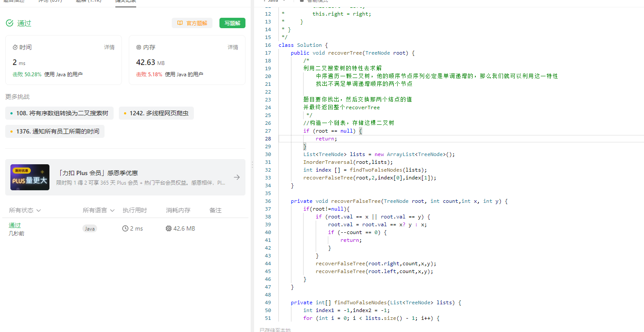The image size is (644, 332).
Task: Place cursor on the return; at line 28
Action: [x=326, y=139]
